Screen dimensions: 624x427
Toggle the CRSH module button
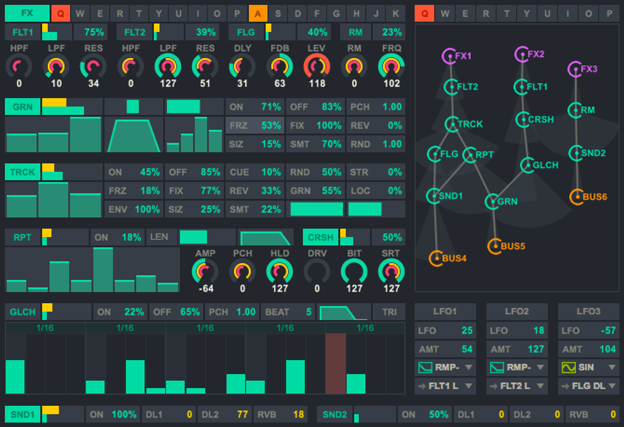pyautogui.click(x=319, y=237)
